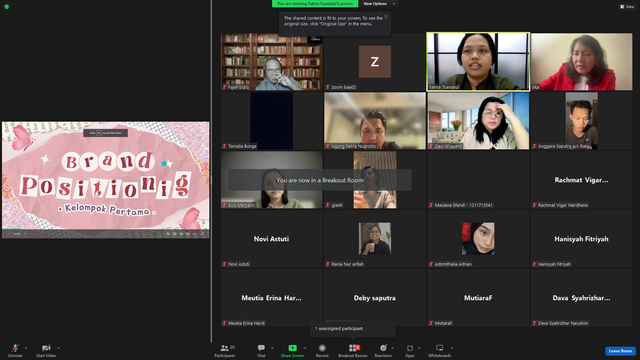Click the Record icon
The width and height of the screenshot is (640, 360).
click(322, 348)
